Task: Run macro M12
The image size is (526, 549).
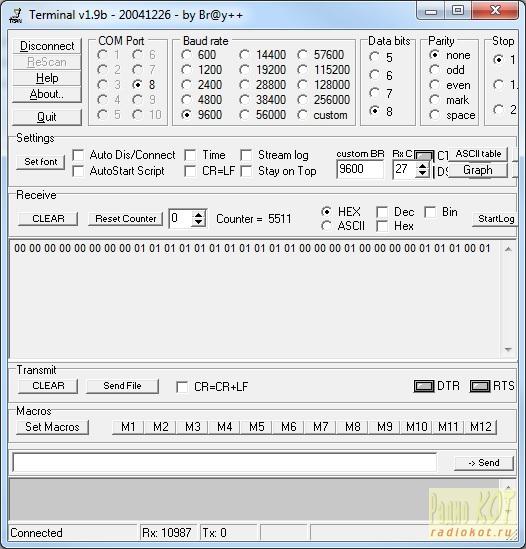Action: point(481,427)
